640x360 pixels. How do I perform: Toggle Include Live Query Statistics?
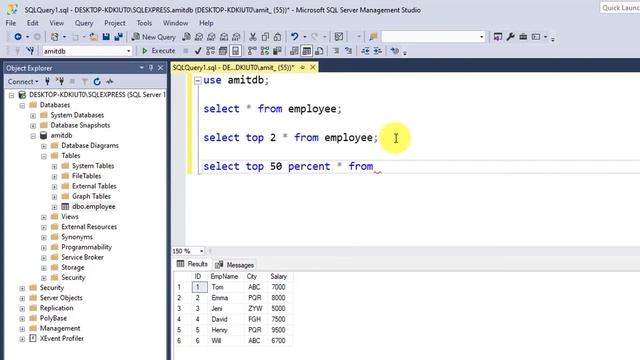(264, 51)
